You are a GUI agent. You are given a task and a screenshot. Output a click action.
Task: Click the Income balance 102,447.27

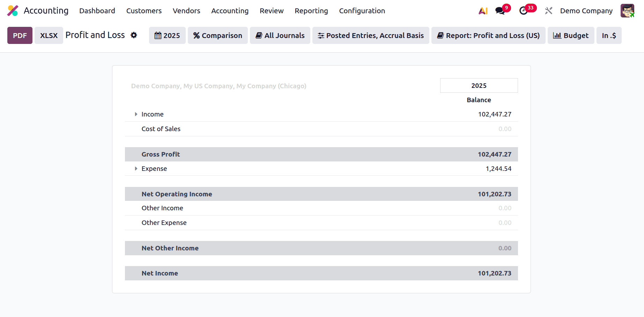tap(495, 114)
